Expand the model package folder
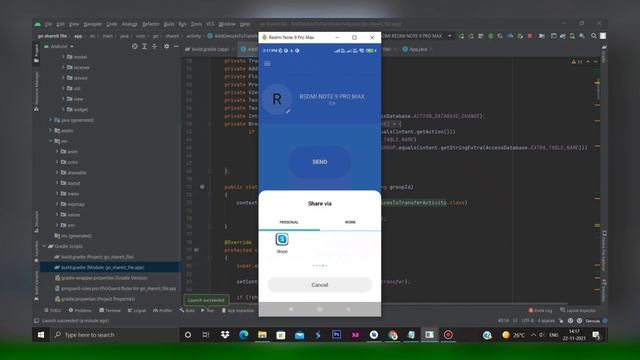The width and height of the screenshot is (640, 360). coord(63,57)
